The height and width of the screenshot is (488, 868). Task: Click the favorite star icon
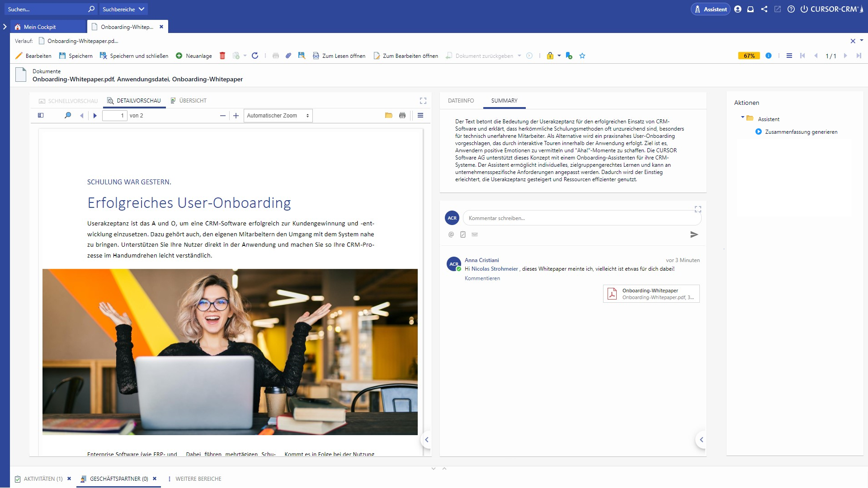(x=582, y=56)
